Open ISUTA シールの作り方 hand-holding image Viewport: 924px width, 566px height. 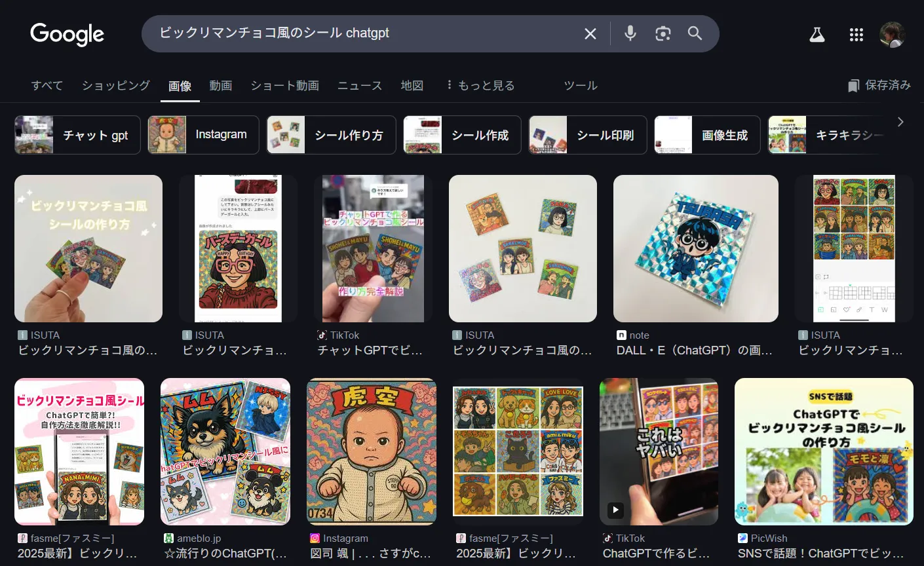(88, 248)
